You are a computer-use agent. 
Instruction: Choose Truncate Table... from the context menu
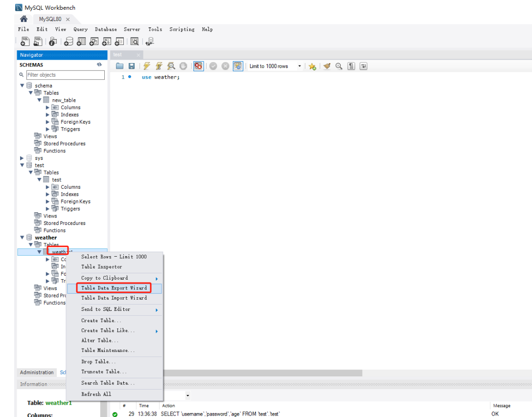(115, 372)
